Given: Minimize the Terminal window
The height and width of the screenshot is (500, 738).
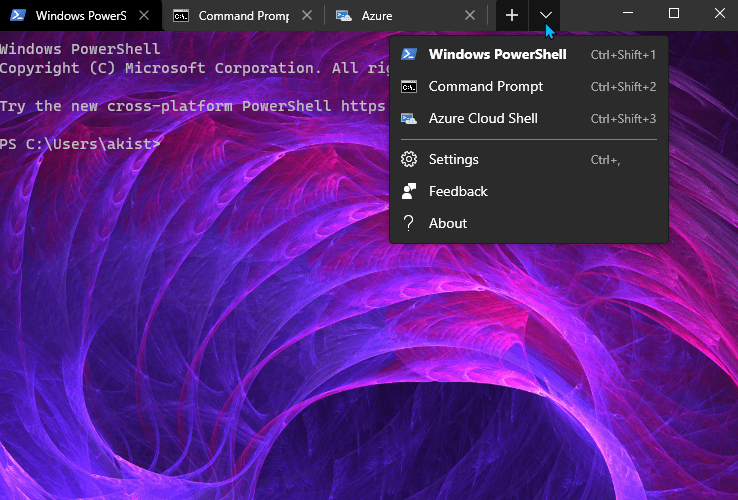Looking at the screenshot, I should [x=628, y=13].
